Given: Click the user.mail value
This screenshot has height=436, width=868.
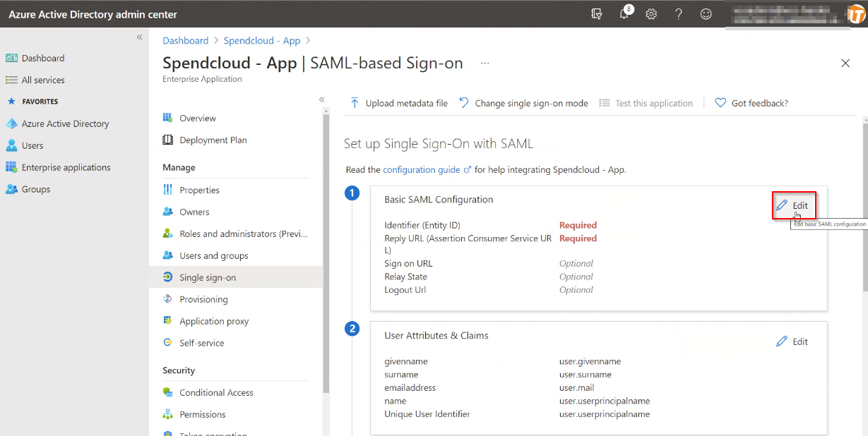Looking at the screenshot, I should 576,387.
